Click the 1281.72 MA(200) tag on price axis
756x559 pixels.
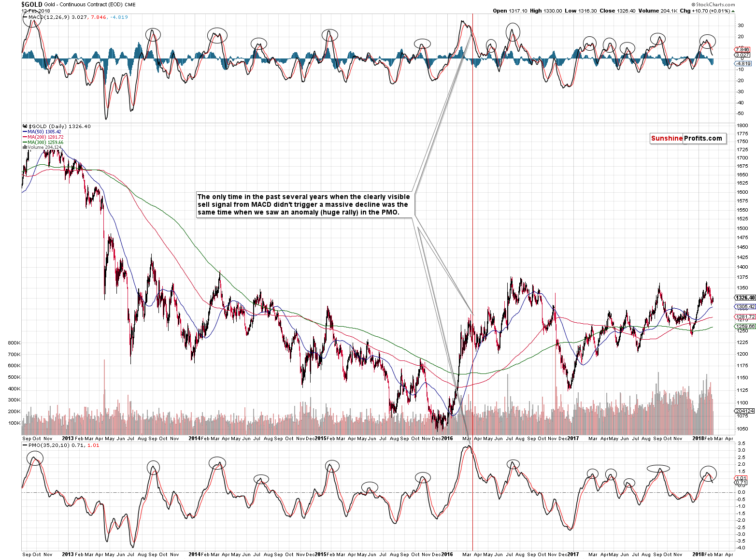coord(745,317)
